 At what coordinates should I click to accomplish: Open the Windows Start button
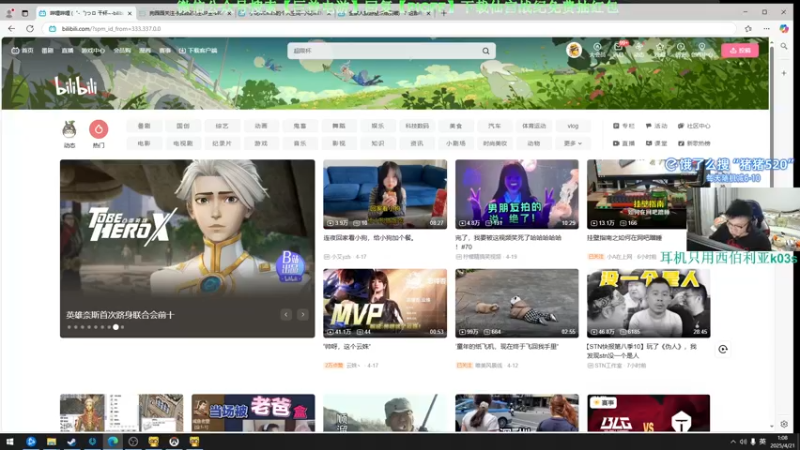click(10, 441)
